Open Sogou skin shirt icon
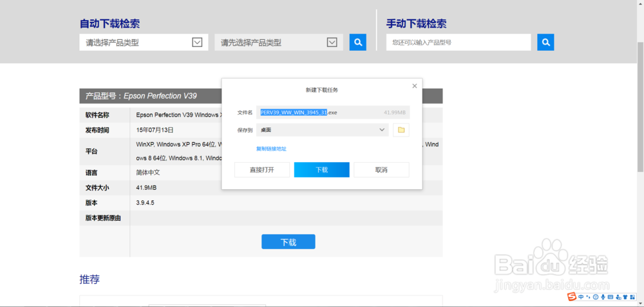The image size is (644, 307). pos(626,297)
